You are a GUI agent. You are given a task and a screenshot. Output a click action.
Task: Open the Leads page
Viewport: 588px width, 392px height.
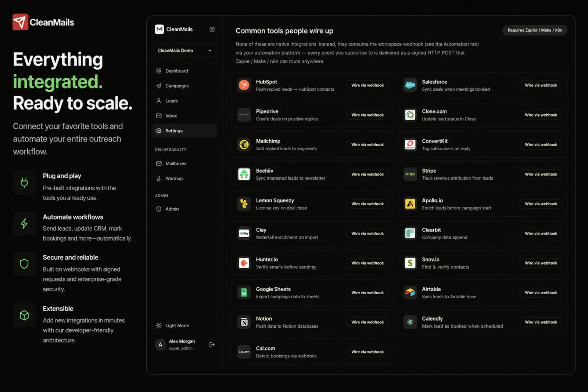[185, 101]
